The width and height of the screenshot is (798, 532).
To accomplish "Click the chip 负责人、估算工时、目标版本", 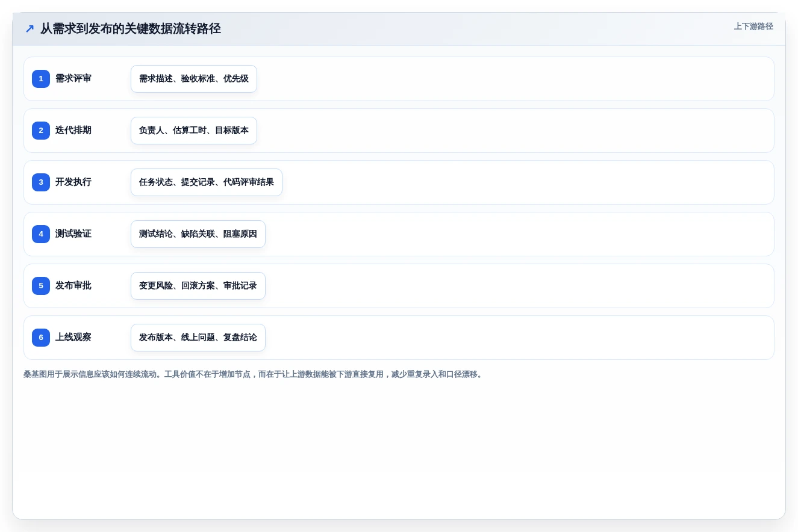I will 194,131.
